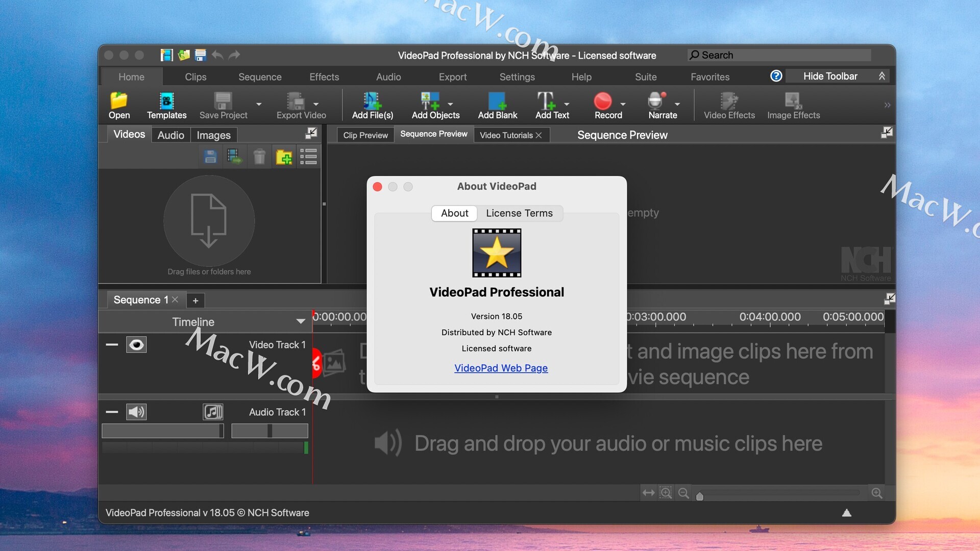Image resolution: width=980 pixels, height=551 pixels.
Task: Open the Effects ribbon tab
Action: click(324, 77)
